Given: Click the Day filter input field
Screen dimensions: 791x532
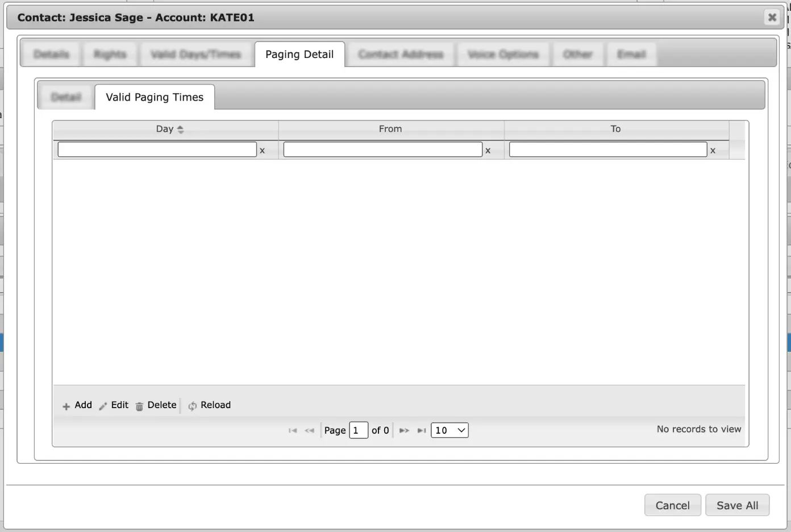Looking at the screenshot, I should pyautogui.click(x=157, y=149).
